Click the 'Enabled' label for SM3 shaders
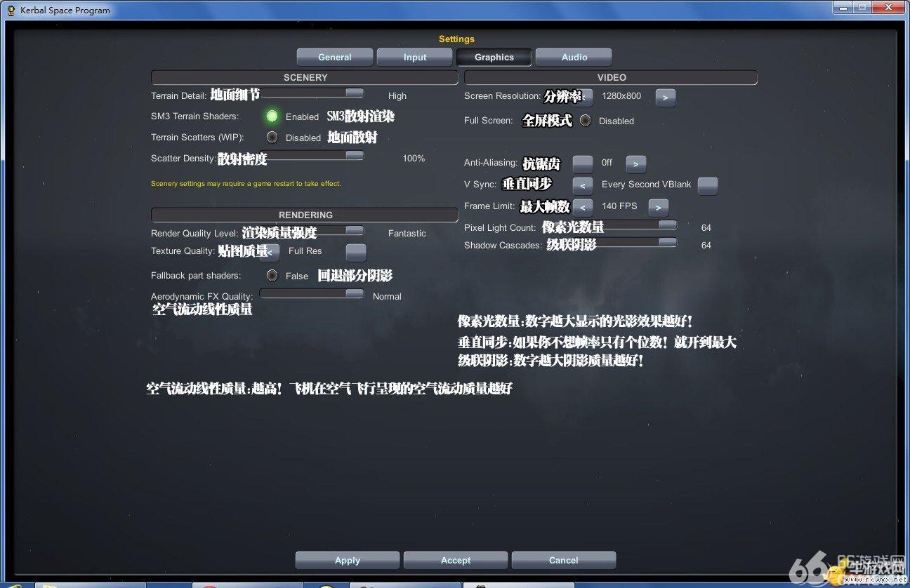The height and width of the screenshot is (588, 910). click(x=302, y=117)
